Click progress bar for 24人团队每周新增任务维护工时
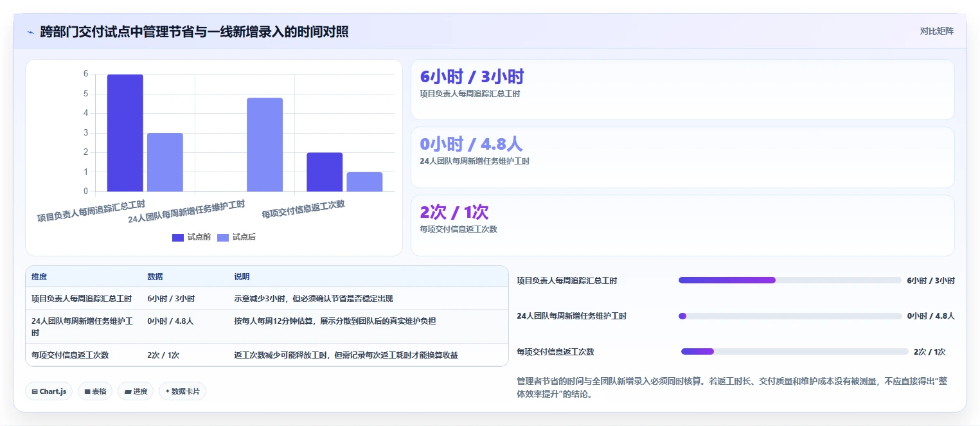This screenshot has height=426, width=980. 790,316
